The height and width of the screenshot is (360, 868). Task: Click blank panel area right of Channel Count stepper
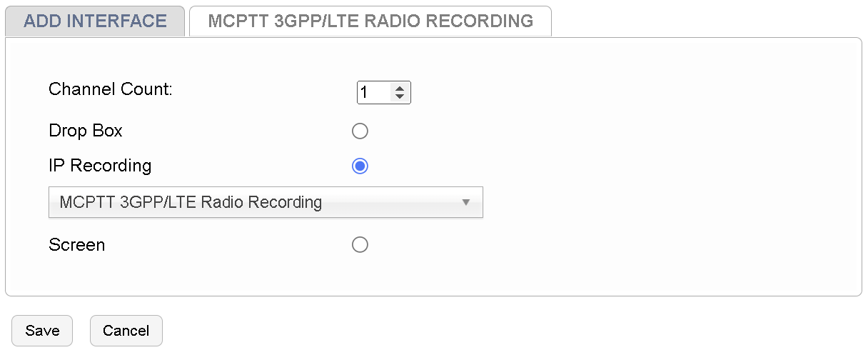click(x=607, y=93)
